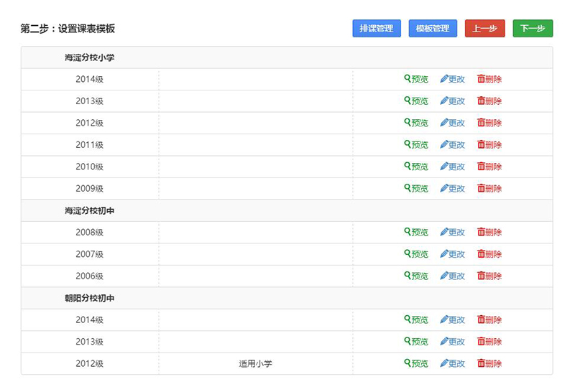
Task: Delete 朝阳分校初中 2012级 template
Action: [489, 363]
